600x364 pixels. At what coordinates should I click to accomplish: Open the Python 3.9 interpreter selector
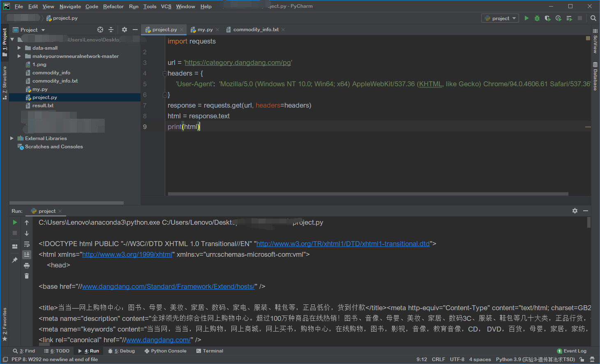535,359
